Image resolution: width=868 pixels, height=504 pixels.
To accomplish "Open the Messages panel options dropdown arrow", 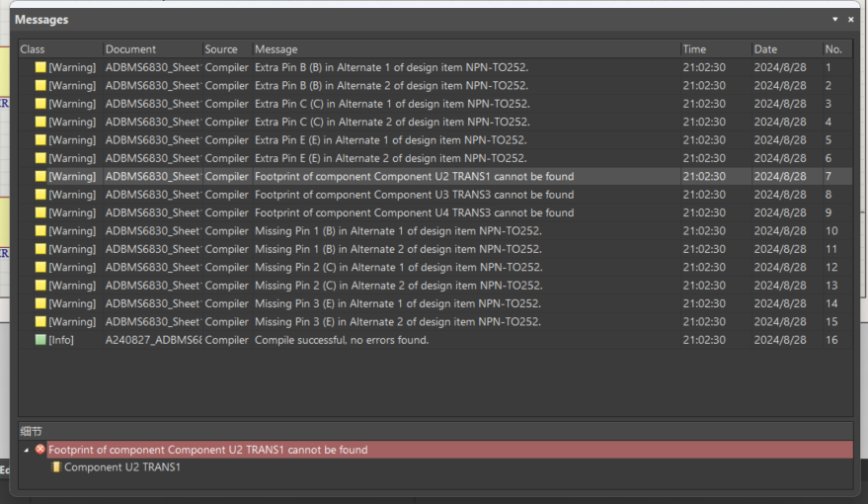I will tap(834, 20).
